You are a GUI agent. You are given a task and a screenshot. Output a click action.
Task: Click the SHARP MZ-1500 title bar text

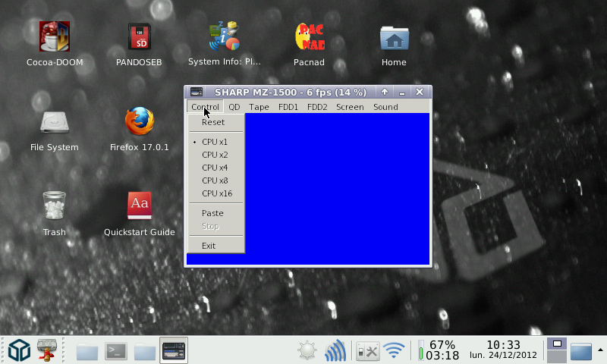(x=291, y=93)
